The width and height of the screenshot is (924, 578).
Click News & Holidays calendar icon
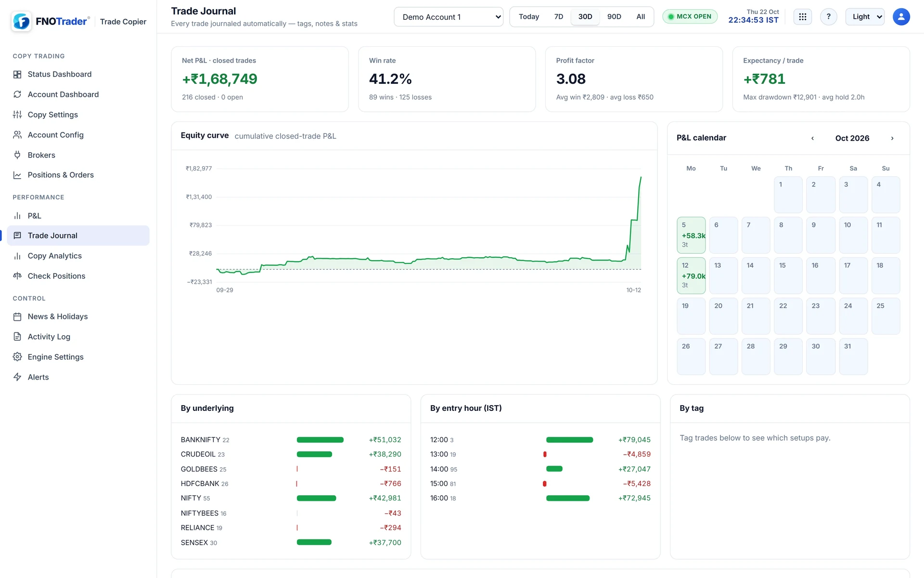coord(17,316)
